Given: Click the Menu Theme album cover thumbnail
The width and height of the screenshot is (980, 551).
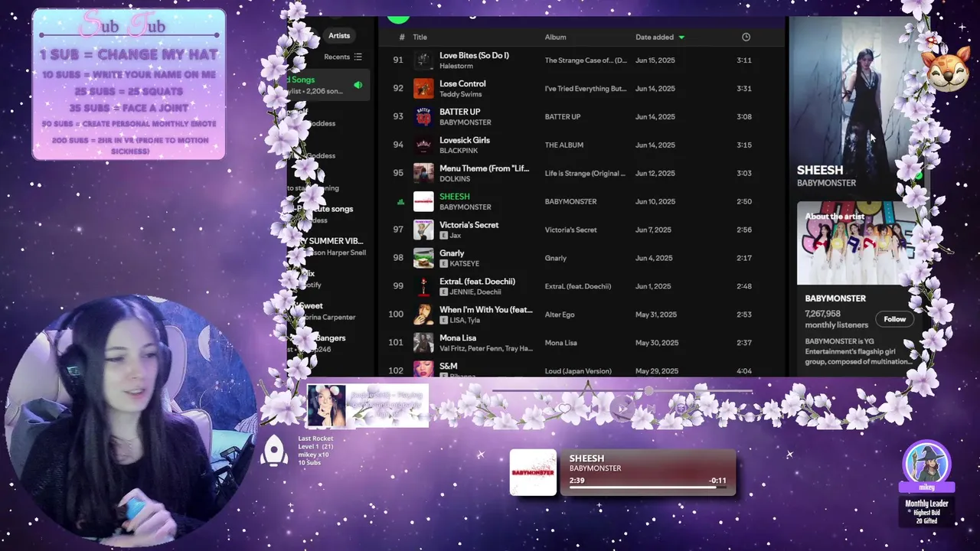Looking at the screenshot, I should point(423,173).
